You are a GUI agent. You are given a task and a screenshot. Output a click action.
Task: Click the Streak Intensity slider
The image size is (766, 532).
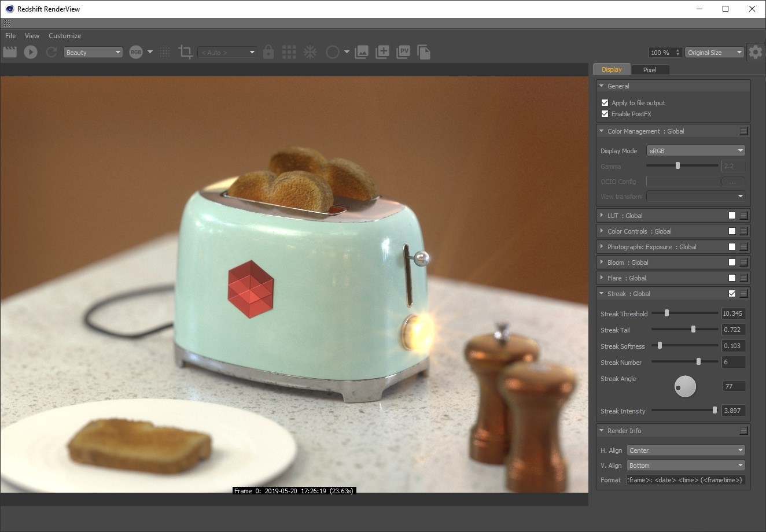685,410
